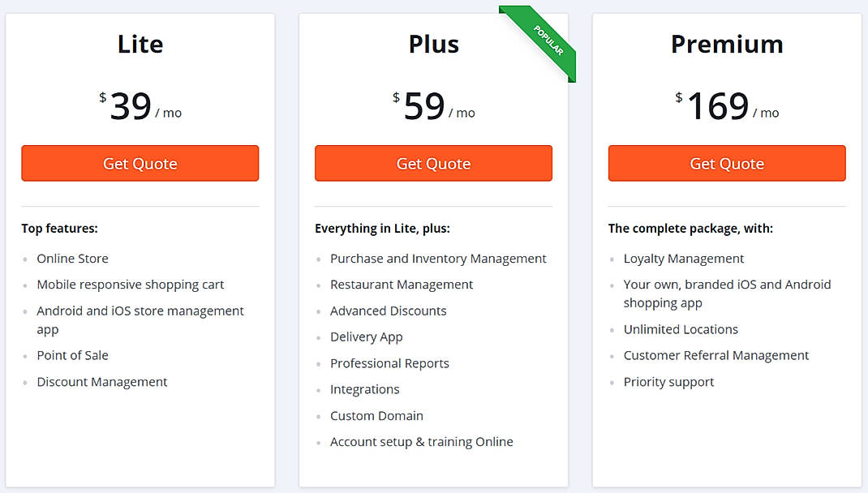This screenshot has height=493, width=868.
Task: Click the Get Quote button under Premium
Action: point(726,163)
